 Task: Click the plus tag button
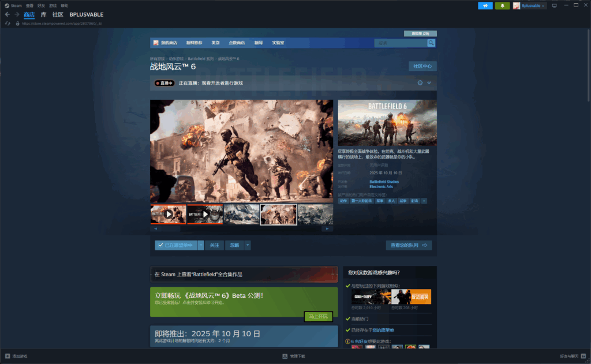pyautogui.click(x=424, y=201)
